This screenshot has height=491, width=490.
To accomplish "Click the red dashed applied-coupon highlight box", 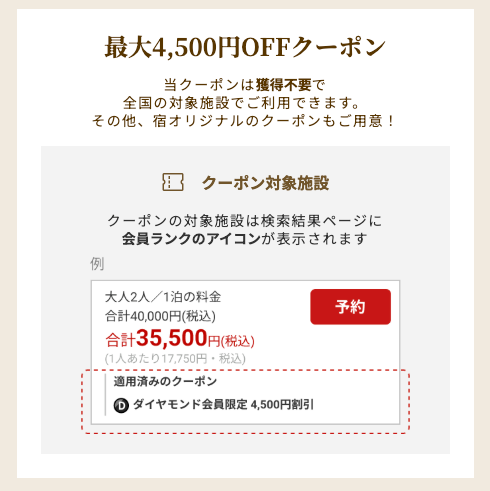I will pos(246,401).
